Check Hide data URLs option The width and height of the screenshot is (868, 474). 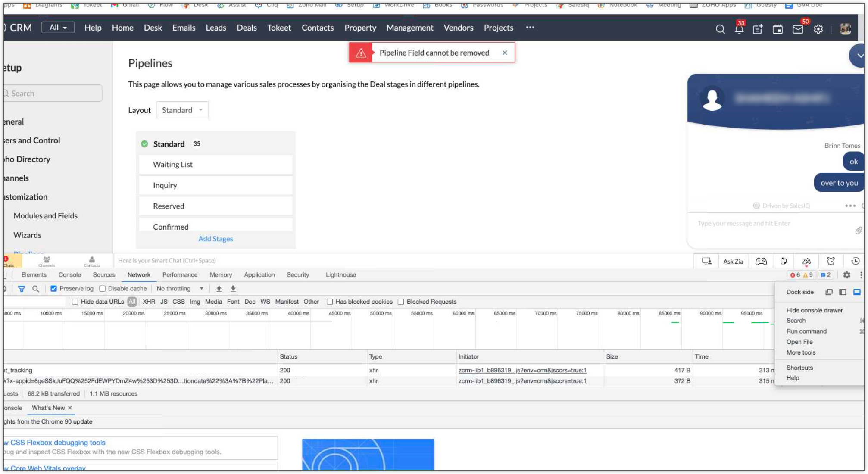pyautogui.click(x=75, y=302)
